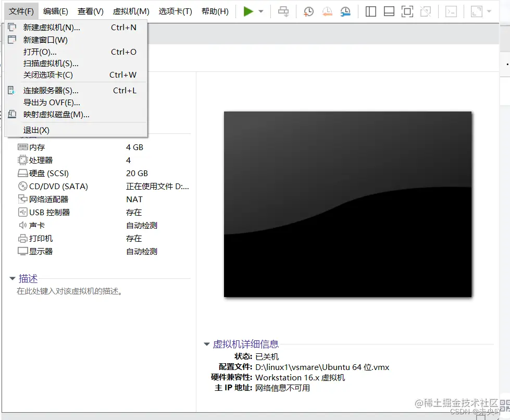Open the 文件(F) menu

click(x=21, y=11)
